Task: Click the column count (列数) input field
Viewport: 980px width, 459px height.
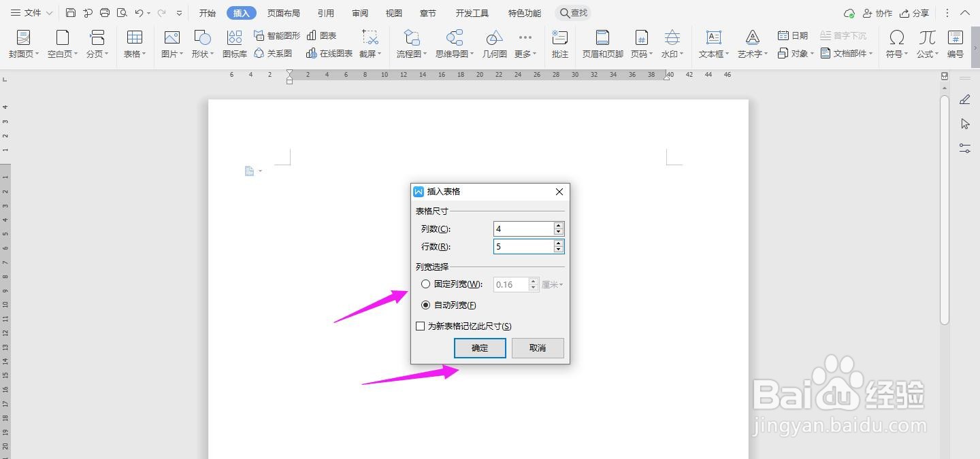Action: [523, 229]
